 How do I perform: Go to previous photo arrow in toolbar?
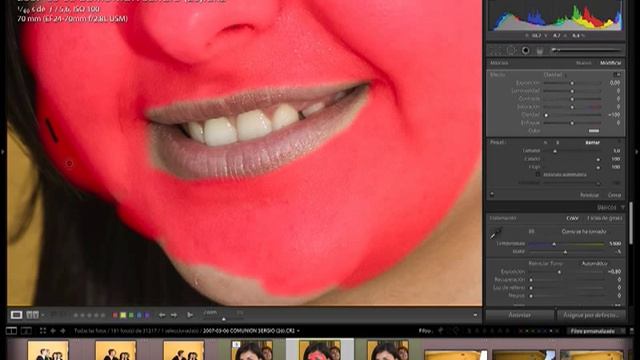pos(162,315)
